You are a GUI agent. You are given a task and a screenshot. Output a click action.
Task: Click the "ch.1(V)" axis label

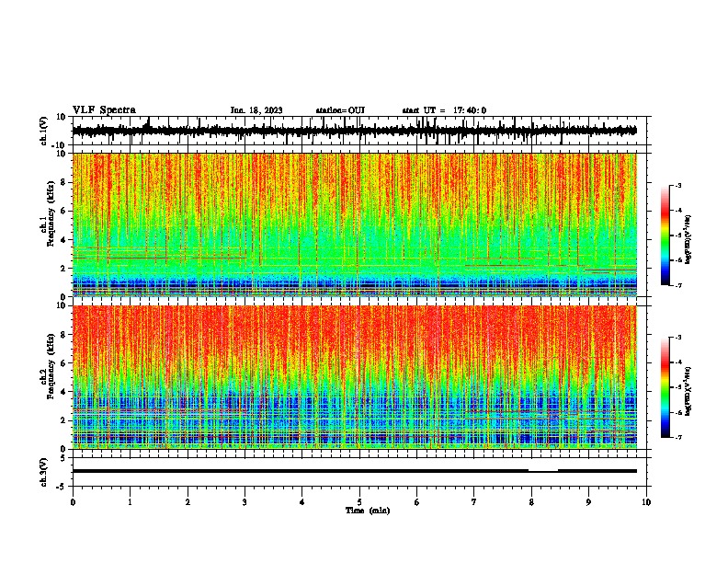(x=44, y=131)
